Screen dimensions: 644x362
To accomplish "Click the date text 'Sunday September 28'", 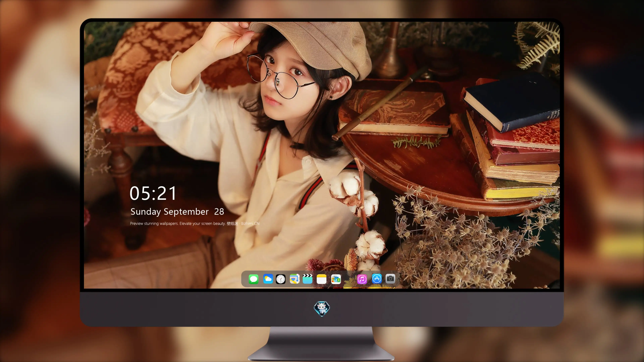I will point(177,212).
